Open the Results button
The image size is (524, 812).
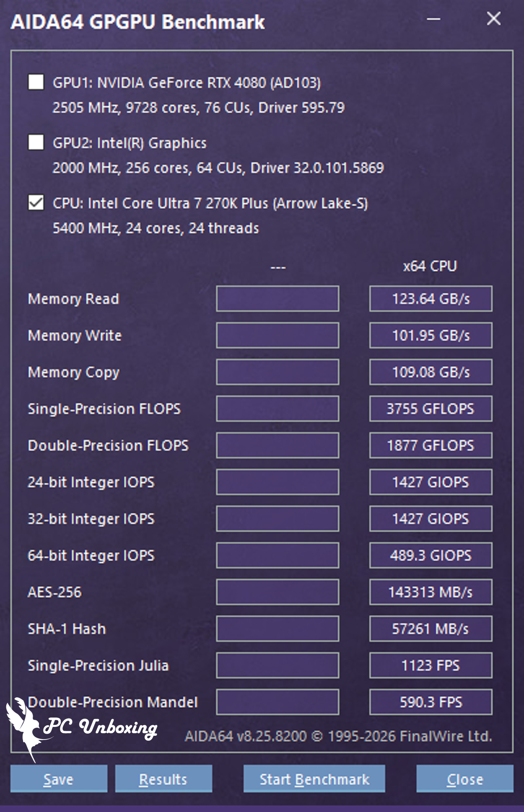(x=163, y=779)
